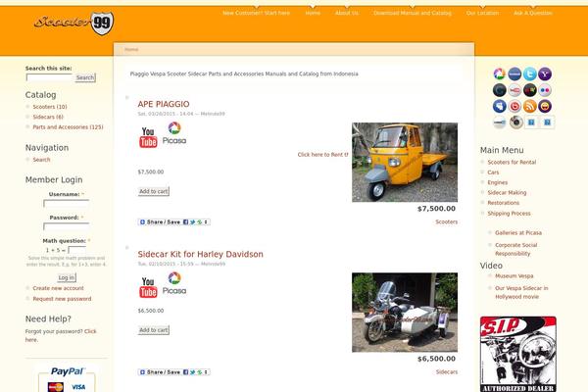Image resolution: width=588 pixels, height=392 pixels.
Task: Focus the Username field
Action: (x=67, y=203)
